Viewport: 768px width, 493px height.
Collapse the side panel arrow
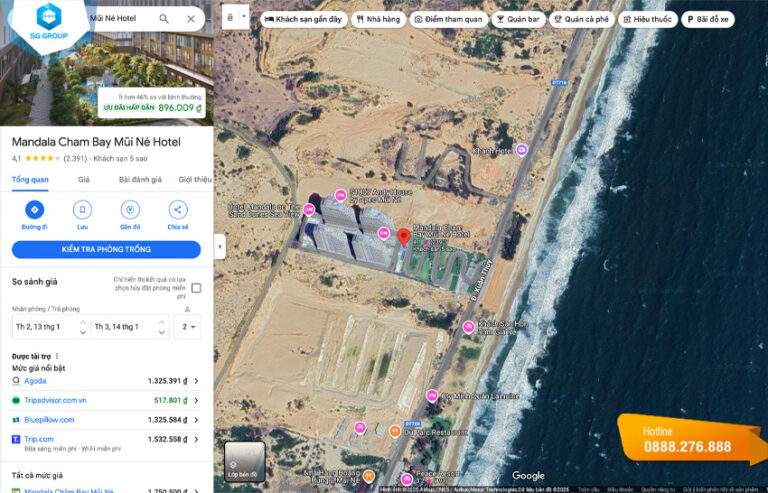(x=220, y=247)
